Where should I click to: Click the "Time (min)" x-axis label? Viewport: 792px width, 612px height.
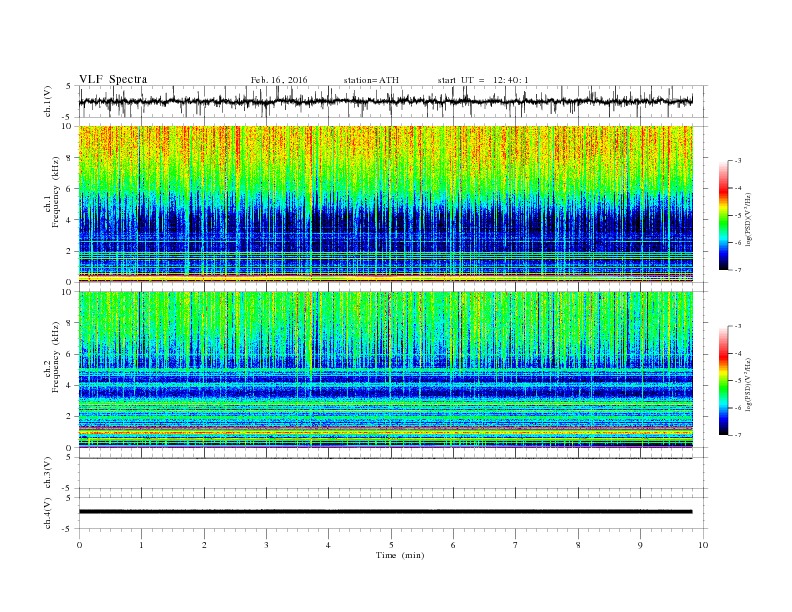point(400,555)
